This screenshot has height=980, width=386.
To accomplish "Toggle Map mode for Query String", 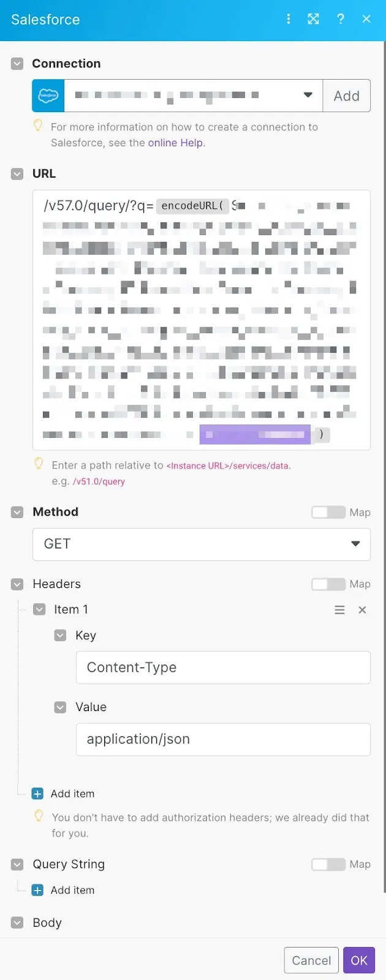I will [328, 864].
